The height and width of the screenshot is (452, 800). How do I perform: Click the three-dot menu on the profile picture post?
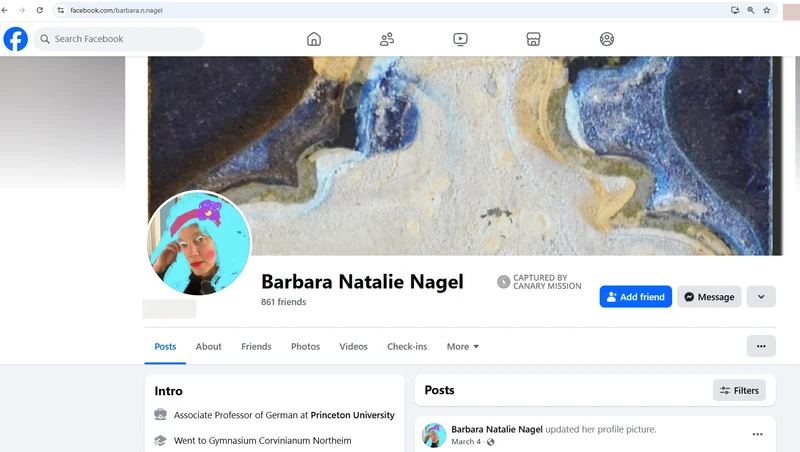click(x=757, y=434)
